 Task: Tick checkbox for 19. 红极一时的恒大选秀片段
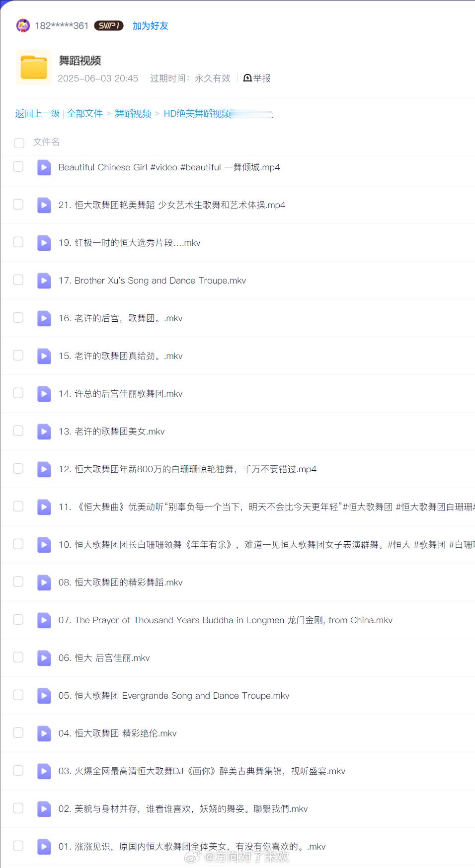[18, 242]
